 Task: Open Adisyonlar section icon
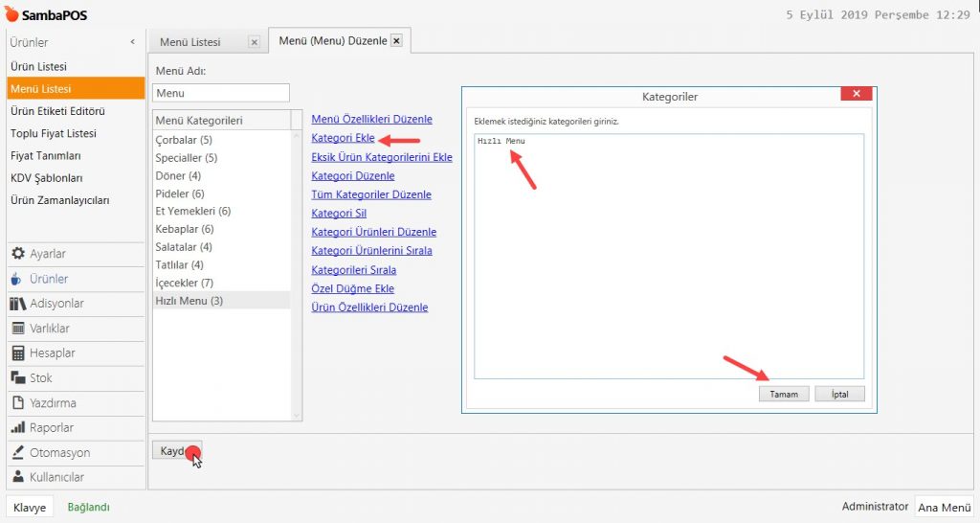(x=17, y=304)
